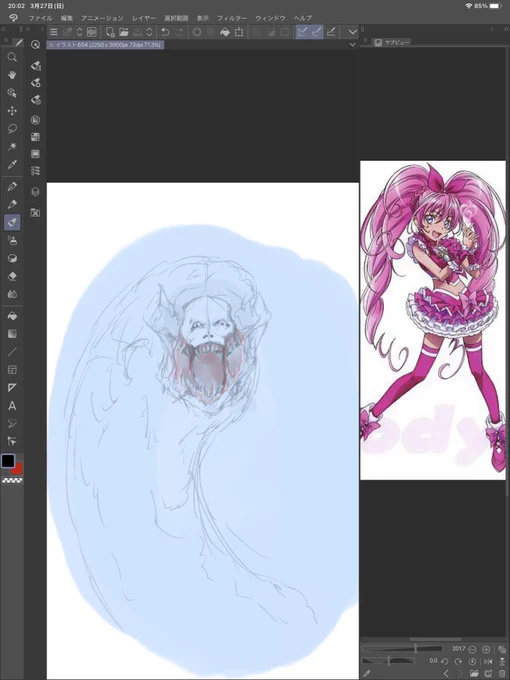Select the Airbrush tool
The image size is (510, 680).
point(12,240)
